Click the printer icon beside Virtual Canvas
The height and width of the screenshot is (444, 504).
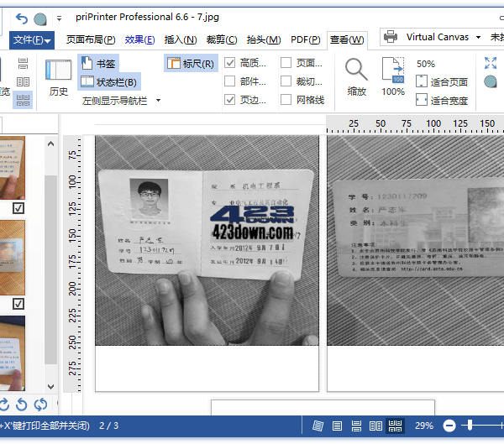tap(391, 37)
